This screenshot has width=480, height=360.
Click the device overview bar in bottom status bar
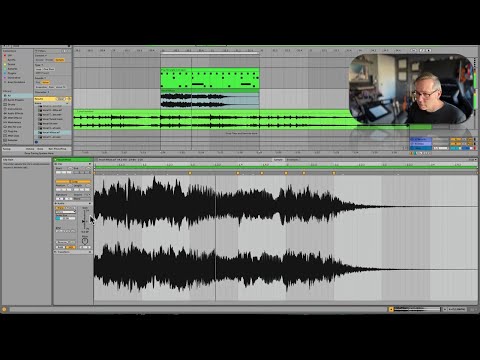pos(417,309)
